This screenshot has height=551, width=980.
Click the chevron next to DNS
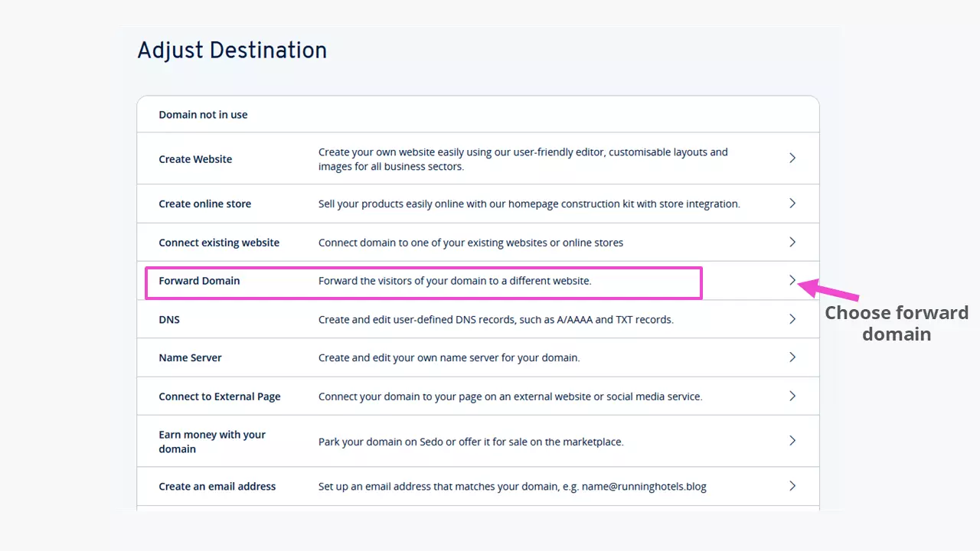pos(792,319)
